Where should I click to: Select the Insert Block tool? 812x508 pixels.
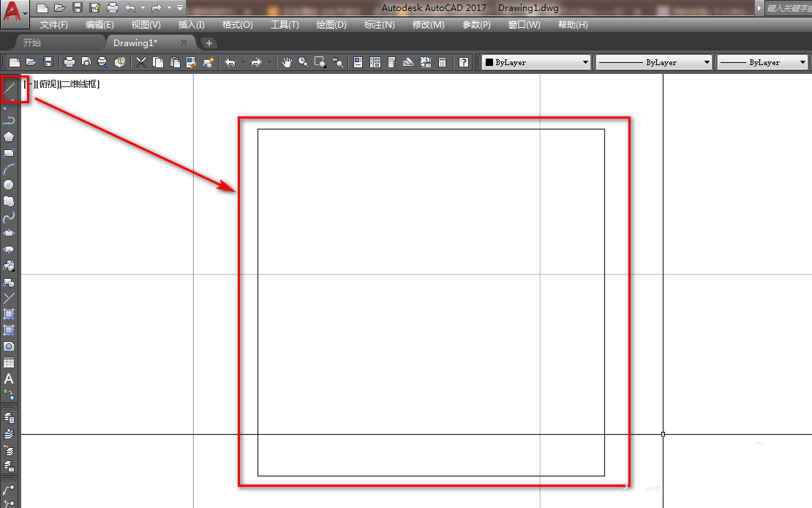coord(9,266)
